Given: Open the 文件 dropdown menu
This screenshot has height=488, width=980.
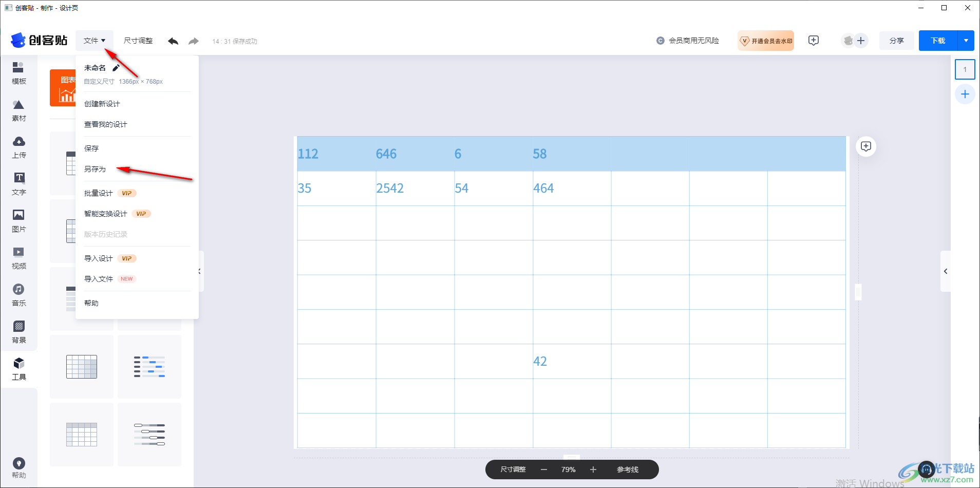Looking at the screenshot, I should pos(95,41).
